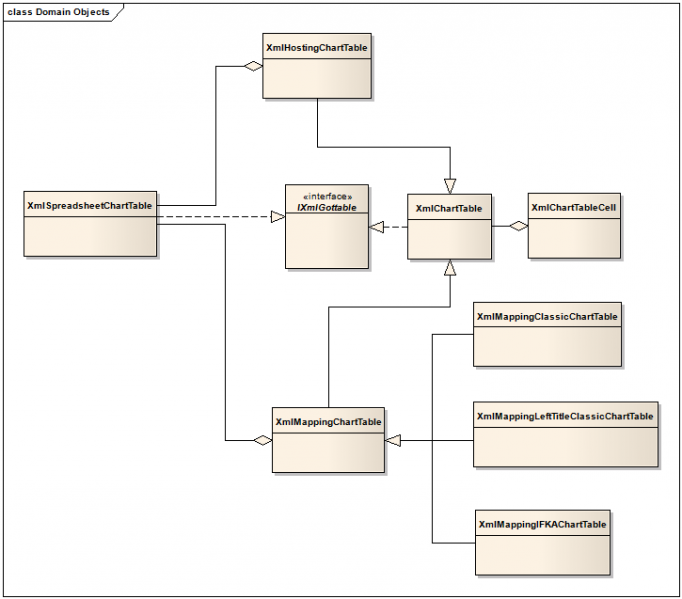Click dashed realization arrowhead left of IXmlGottable
Image resolution: width=682 pixels, height=599 pixels.
click(x=277, y=215)
